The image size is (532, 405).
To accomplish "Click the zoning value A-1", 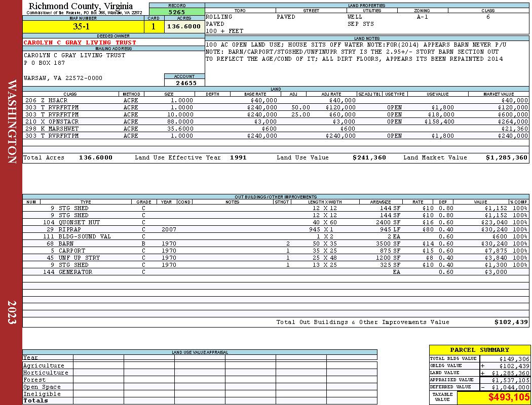I will coord(423,17).
